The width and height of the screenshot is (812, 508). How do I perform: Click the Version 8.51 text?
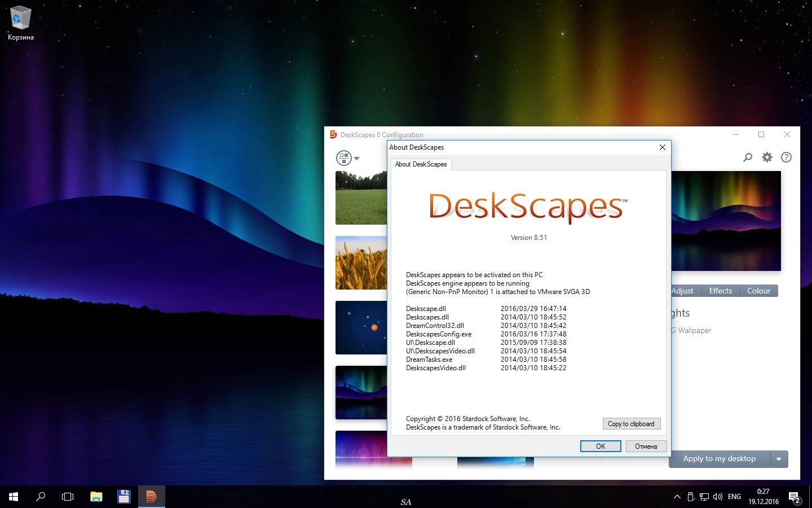click(x=529, y=238)
